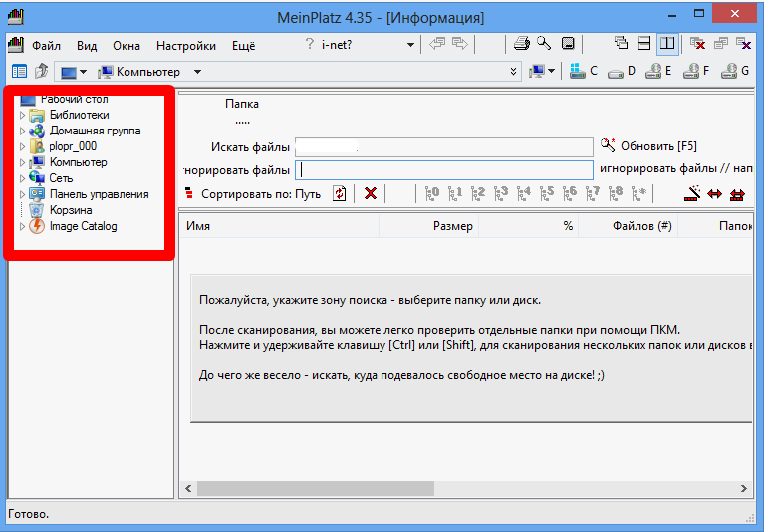Click the ignore files input field
The height and width of the screenshot is (532, 764).
pos(444,170)
